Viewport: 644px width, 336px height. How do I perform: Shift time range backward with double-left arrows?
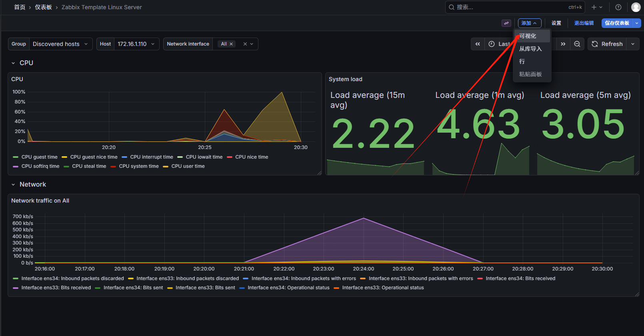tap(478, 44)
